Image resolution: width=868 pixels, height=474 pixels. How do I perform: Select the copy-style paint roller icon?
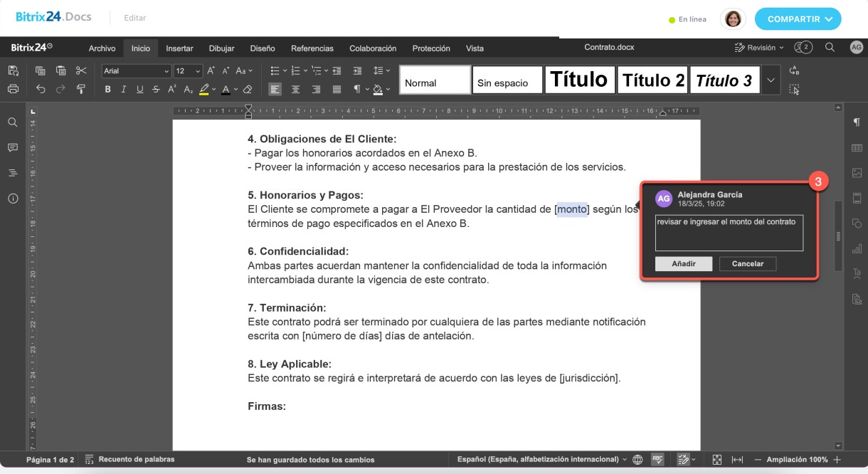coord(81,89)
